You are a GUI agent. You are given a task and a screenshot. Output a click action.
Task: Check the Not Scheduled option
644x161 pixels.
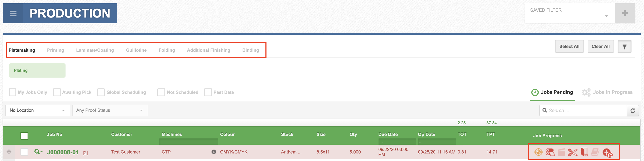tap(161, 92)
